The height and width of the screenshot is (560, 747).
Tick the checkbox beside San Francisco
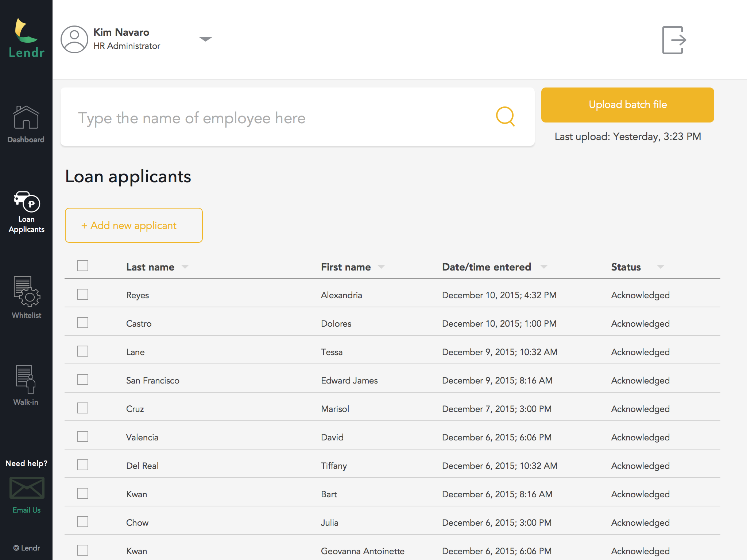click(x=83, y=380)
